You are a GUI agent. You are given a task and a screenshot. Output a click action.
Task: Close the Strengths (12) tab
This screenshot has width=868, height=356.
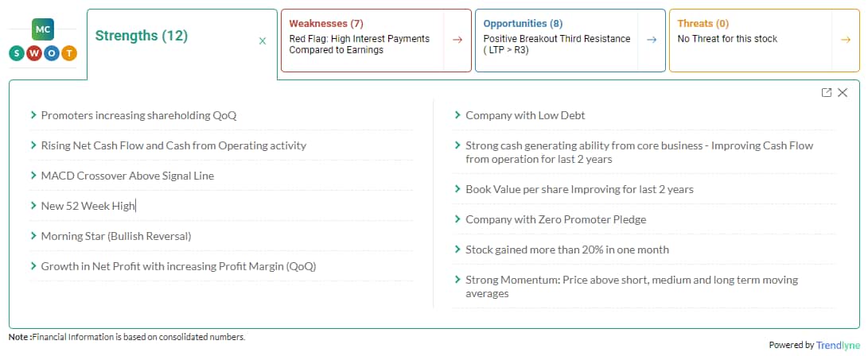[263, 41]
